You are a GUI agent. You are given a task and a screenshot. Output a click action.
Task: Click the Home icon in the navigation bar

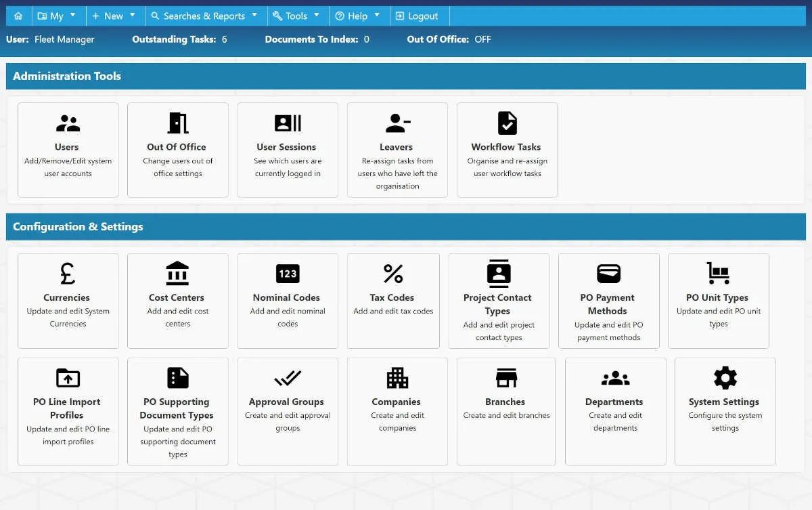click(18, 16)
